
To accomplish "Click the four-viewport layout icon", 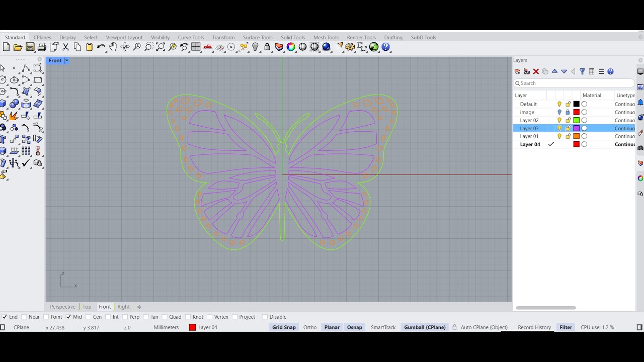I will click(196, 47).
